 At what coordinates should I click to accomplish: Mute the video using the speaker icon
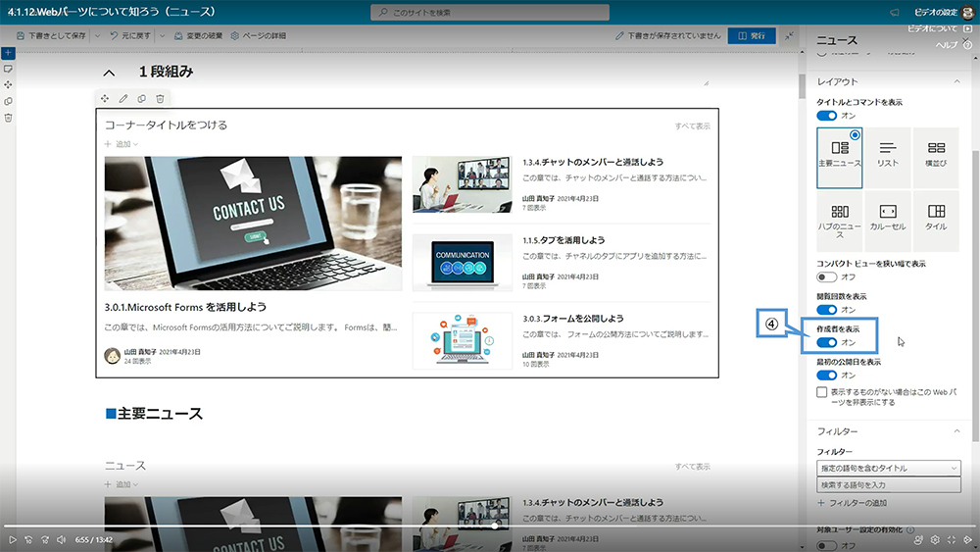61,539
